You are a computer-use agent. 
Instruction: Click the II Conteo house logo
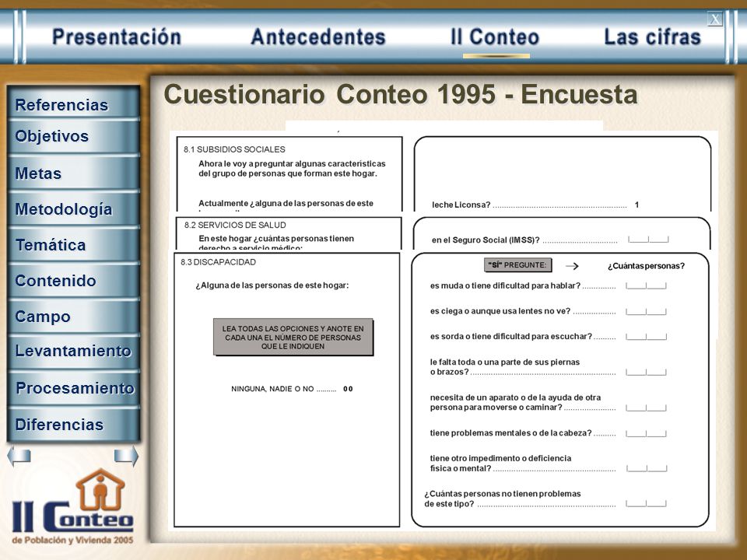[x=73, y=501]
